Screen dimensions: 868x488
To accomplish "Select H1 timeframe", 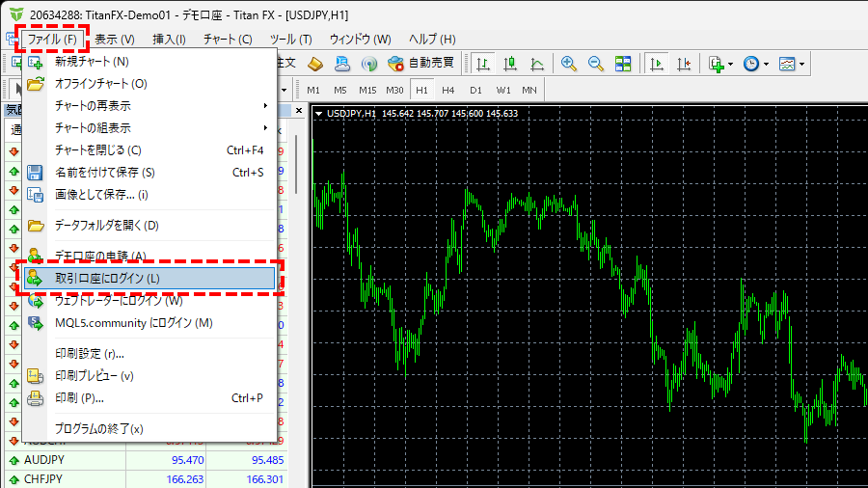I will [x=421, y=91].
